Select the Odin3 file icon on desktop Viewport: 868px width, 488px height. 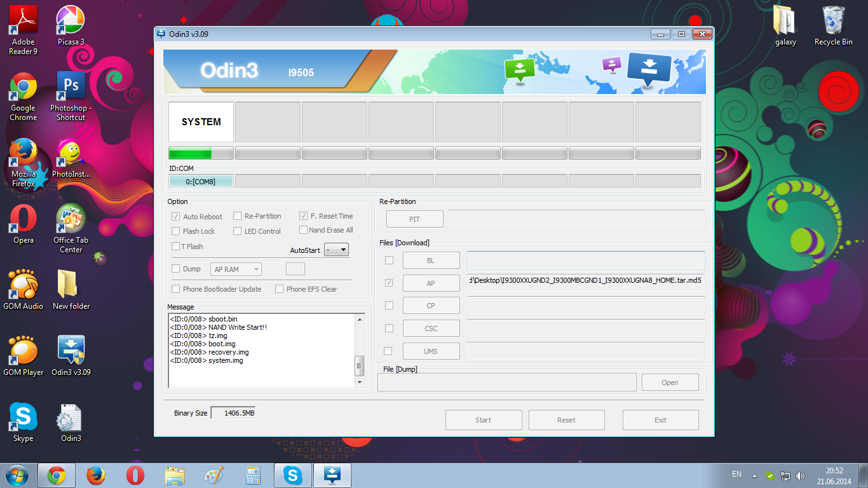71,423
